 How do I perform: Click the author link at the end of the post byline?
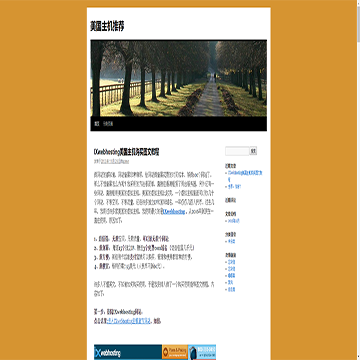click(x=125, y=161)
